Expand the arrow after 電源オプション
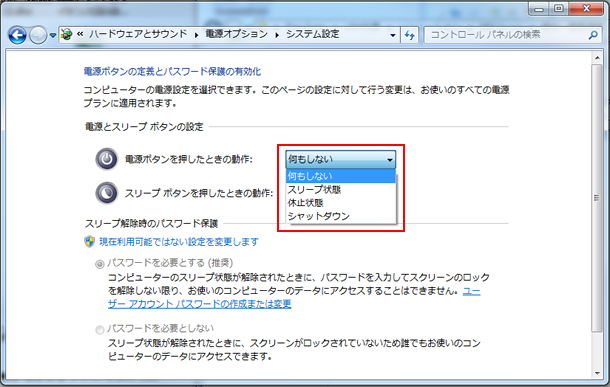Viewport: 610px width, 387px height. click(x=277, y=35)
